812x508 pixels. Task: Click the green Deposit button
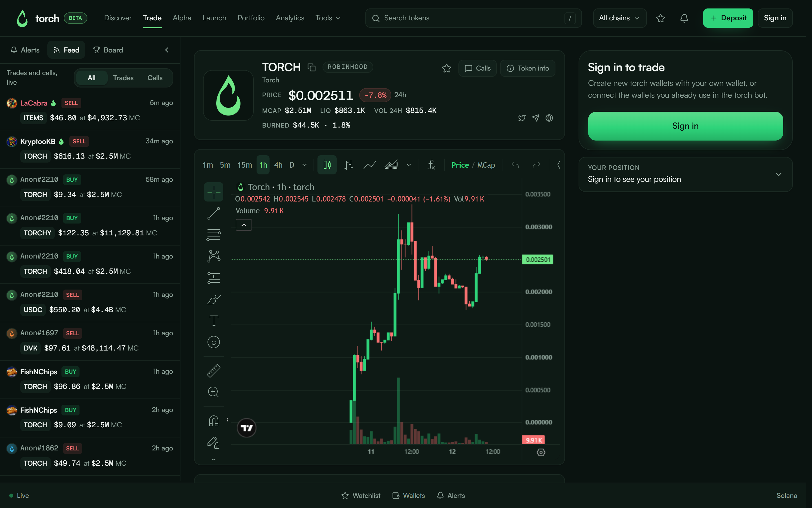click(728, 18)
